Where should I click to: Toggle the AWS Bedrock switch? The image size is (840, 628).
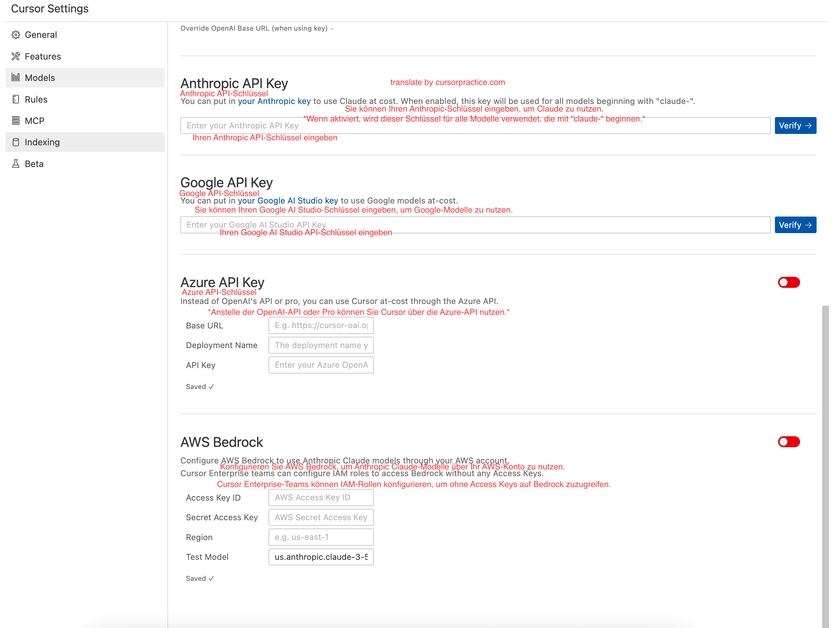pos(789,442)
